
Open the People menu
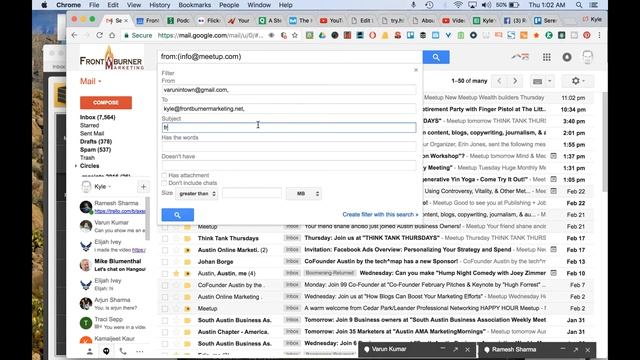coord(229,5)
